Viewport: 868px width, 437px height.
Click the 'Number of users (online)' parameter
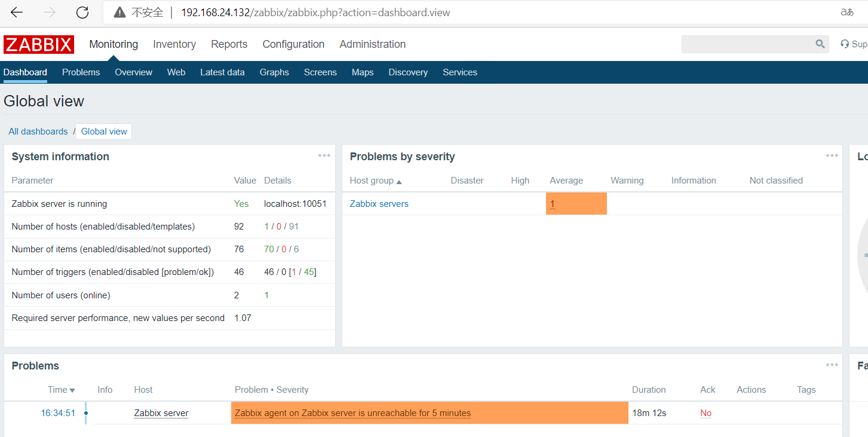[61, 295]
